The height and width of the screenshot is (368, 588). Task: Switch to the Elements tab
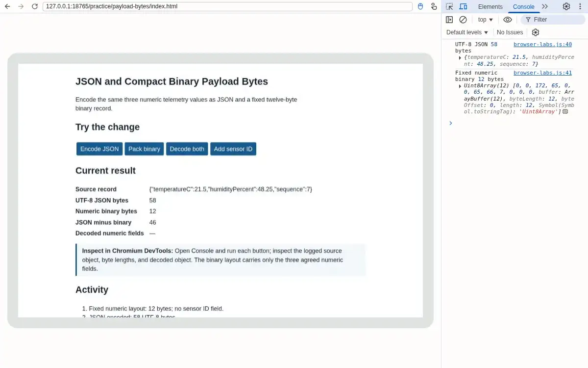[x=490, y=6]
